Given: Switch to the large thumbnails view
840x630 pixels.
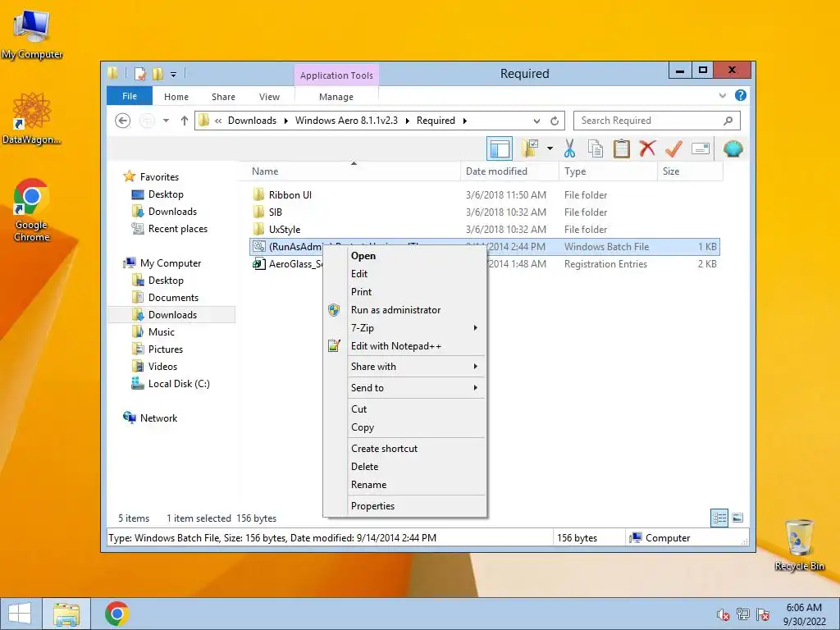Looking at the screenshot, I should [737, 518].
